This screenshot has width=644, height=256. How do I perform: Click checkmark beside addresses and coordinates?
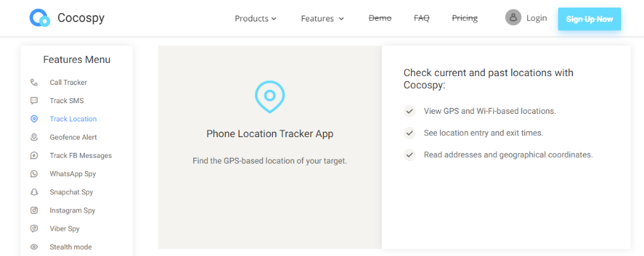409,155
